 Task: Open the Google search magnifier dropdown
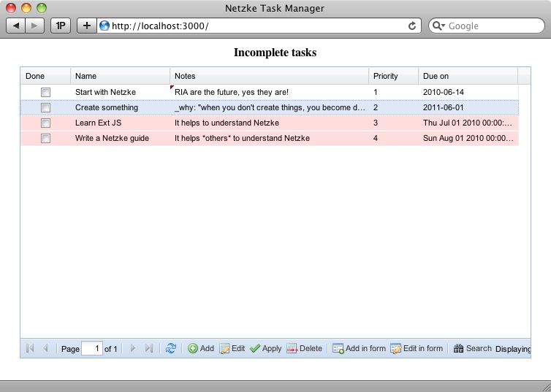click(438, 26)
